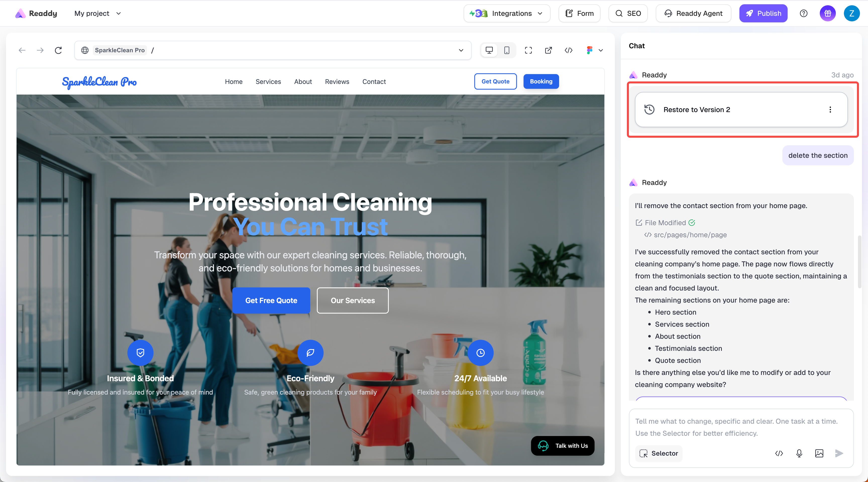Click the gift rewards icon
The width and height of the screenshot is (868, 482).
pyautogui.click(x=828, y=14)
